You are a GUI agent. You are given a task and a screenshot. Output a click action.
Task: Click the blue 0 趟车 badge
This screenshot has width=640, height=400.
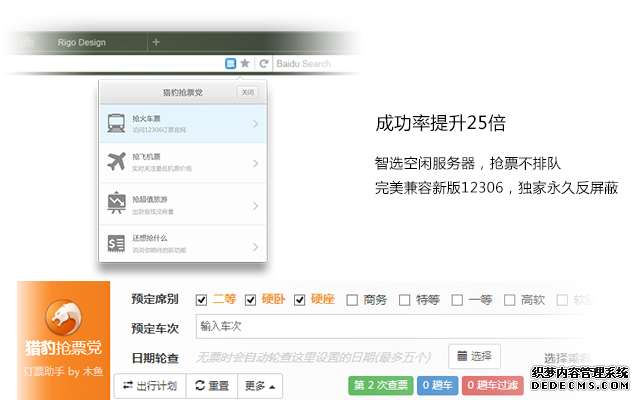pyautogui.click(x=438, y=385)
